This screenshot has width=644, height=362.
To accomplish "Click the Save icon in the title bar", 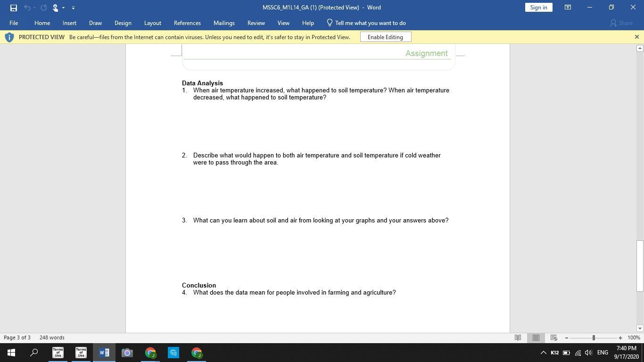I will pos(14,8).
